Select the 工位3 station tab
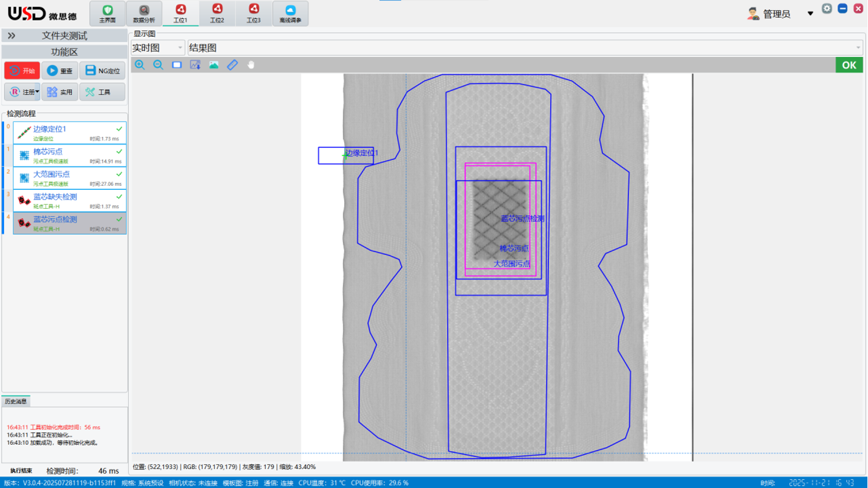The height and width of the screenshot is (488, 868). pyautogui.click(x=254, y=13)
